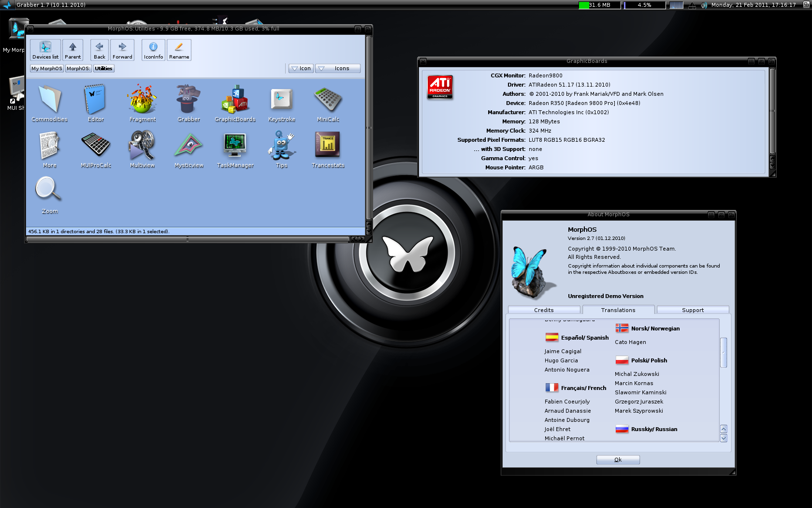The width and height of the screenshot is (812, 508).
Task: Open the MiniCalc calculator icon
Action: coord(328,103)
